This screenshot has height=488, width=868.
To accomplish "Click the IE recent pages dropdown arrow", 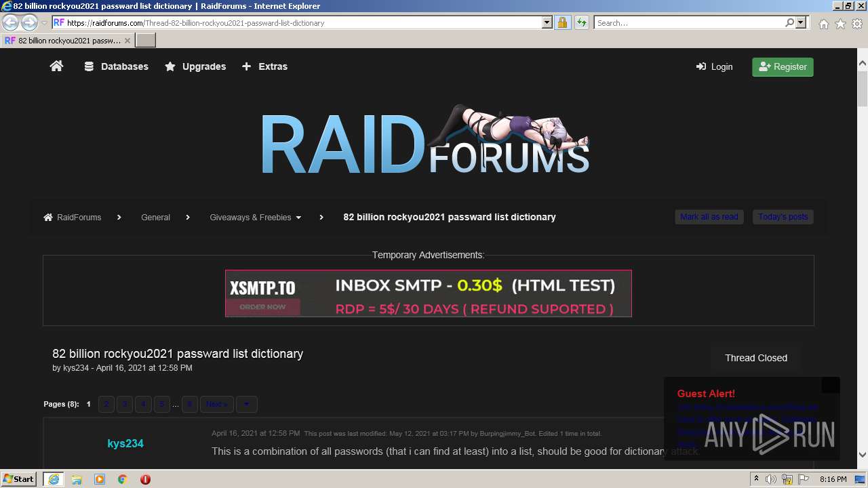I will [44, 23].
